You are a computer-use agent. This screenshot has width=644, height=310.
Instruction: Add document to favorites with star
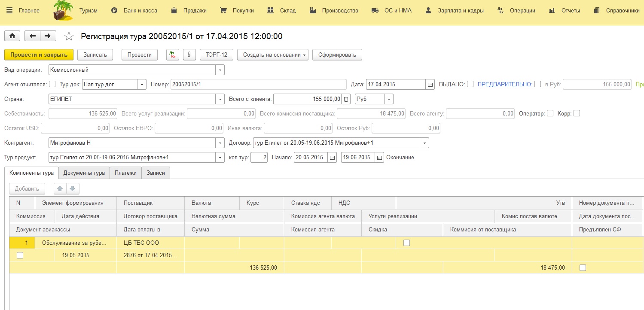click(69, 36)
